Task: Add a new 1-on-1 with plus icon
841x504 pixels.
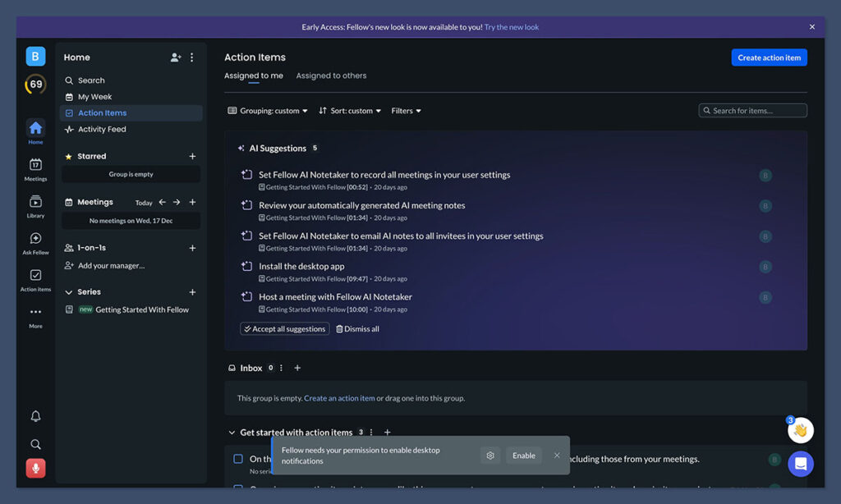Action: pyautogui.click(x=192, y=248)
